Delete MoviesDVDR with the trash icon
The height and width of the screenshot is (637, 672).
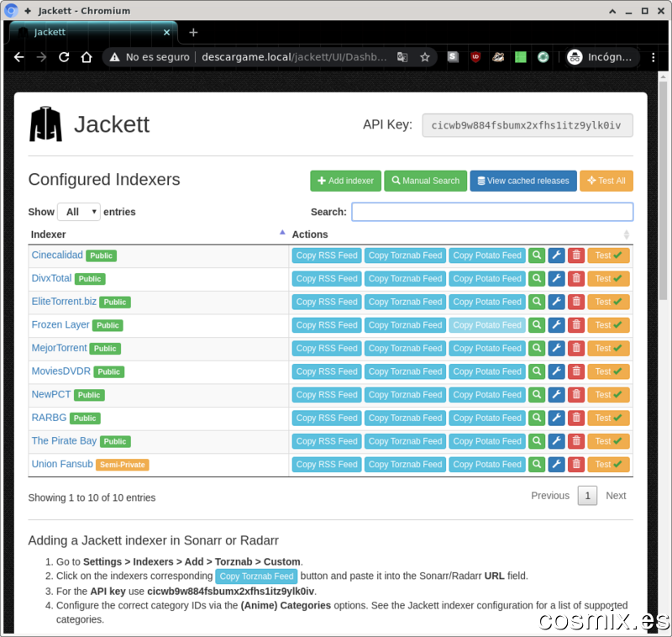(576, 371)
